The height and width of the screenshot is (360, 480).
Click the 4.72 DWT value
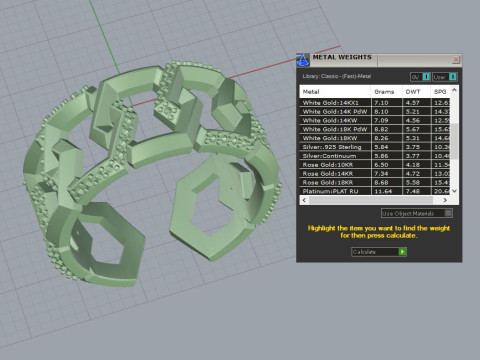(413, 174)
